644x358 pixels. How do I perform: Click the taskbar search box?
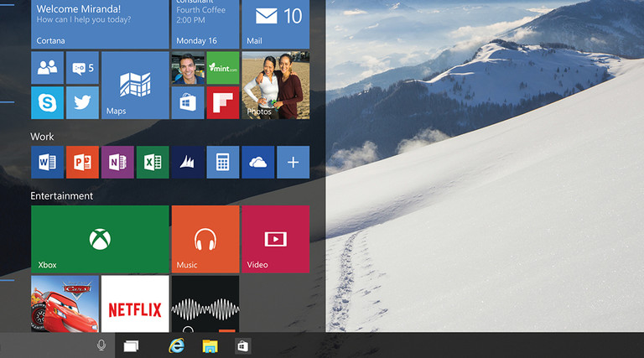58,345
